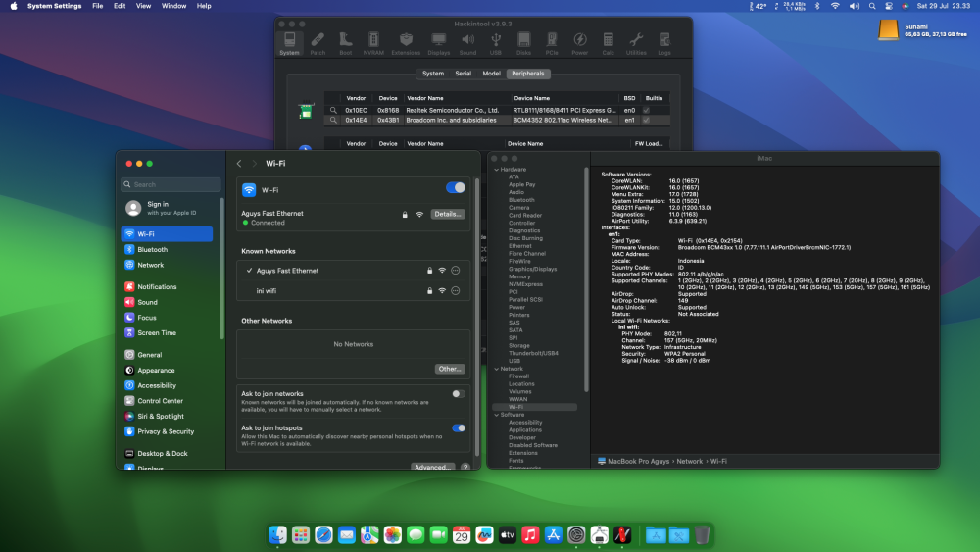The image size is (980, 552).
Task: Click the Wi-Fi help question mark button
Action: pyautogui.click(x=465, y=467)
